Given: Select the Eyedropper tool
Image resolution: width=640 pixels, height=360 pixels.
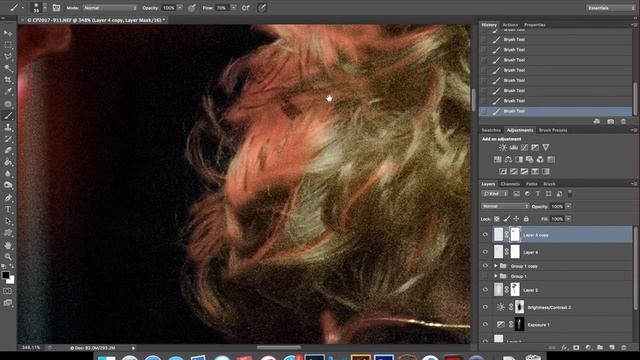Looking at the screenshot, I should coord(8,92).
